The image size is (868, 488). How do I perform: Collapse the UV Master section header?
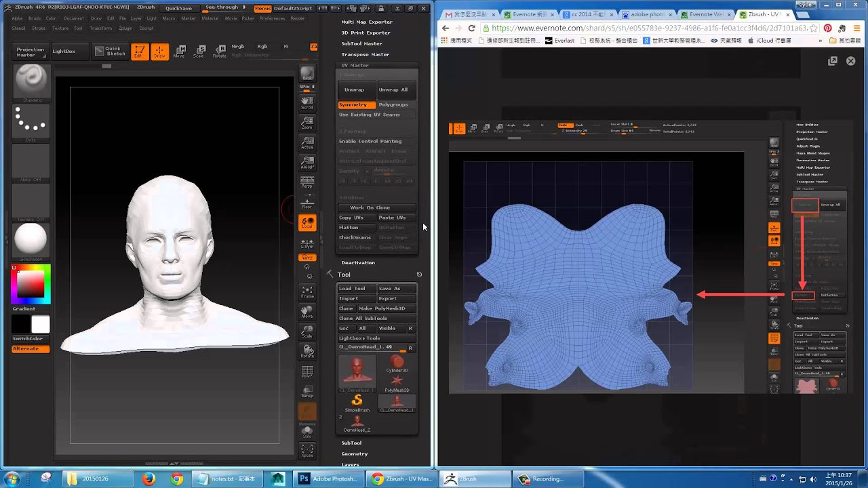coord(355,65)
